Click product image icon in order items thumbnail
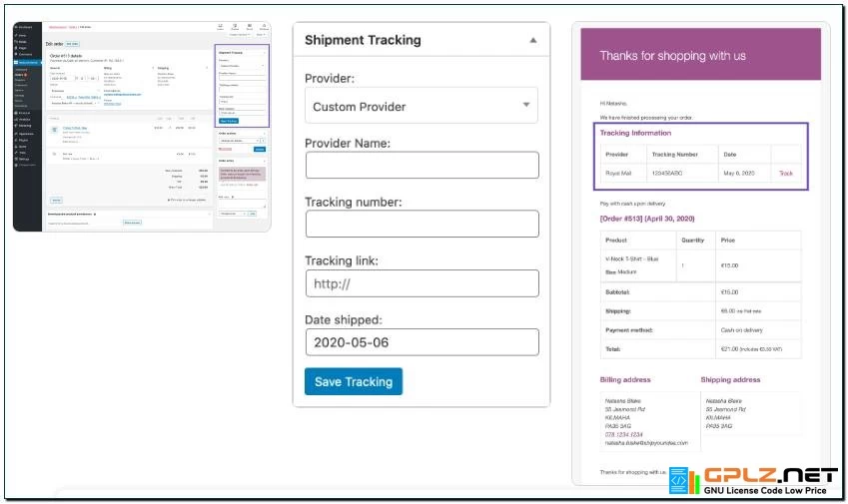 pos(54,130)
